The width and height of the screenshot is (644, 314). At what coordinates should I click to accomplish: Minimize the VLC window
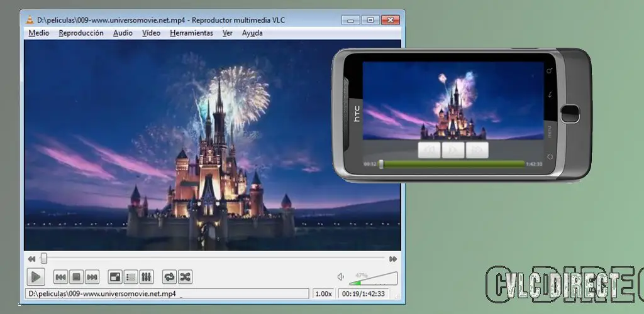pos(350,20)
